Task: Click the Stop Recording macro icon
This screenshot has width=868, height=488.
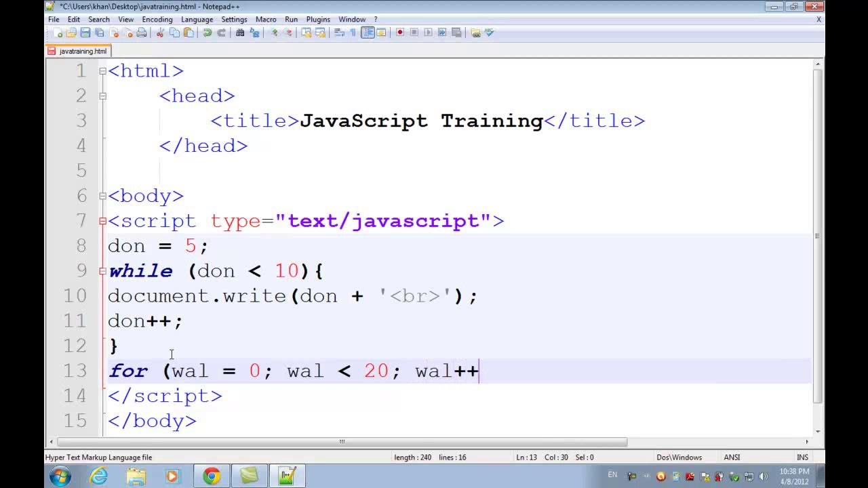Action: pos(414,33)
